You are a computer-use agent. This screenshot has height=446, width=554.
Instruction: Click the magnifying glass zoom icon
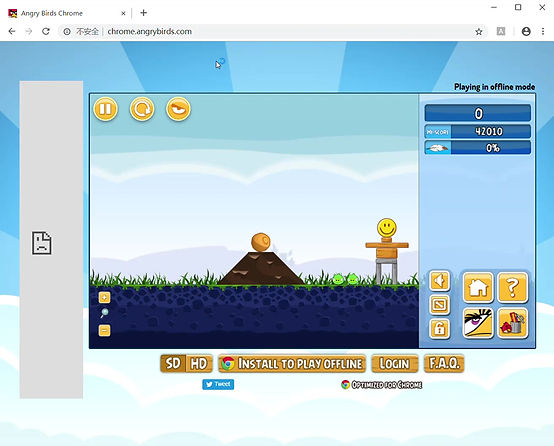point(104,313)
